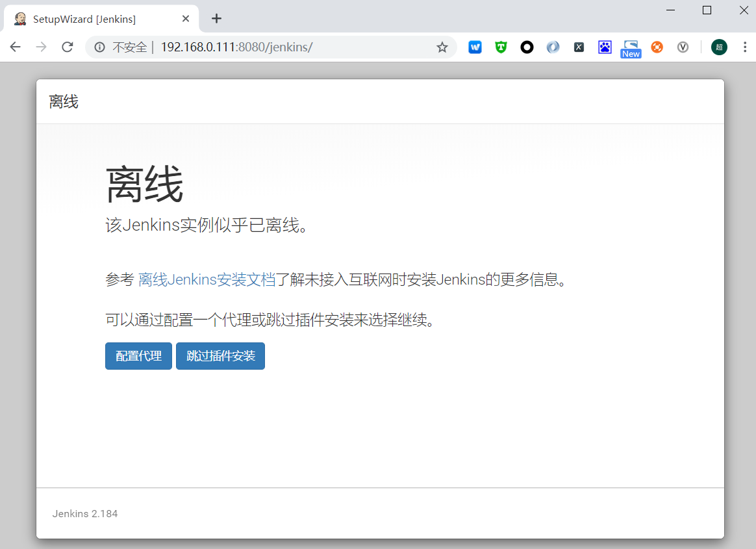The image size is (756, 549).
Task: Click the swirl-shaped extension icon
Action: (553, 47)
